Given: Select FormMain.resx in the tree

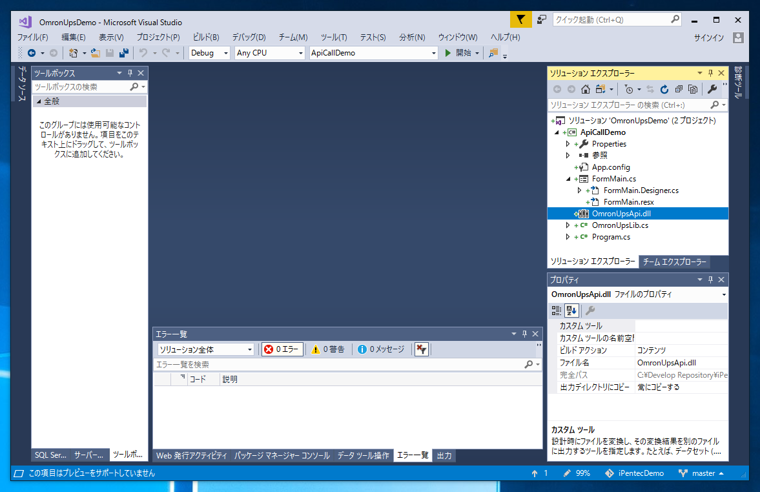Looking at the screenshot, I should (628, 202).
